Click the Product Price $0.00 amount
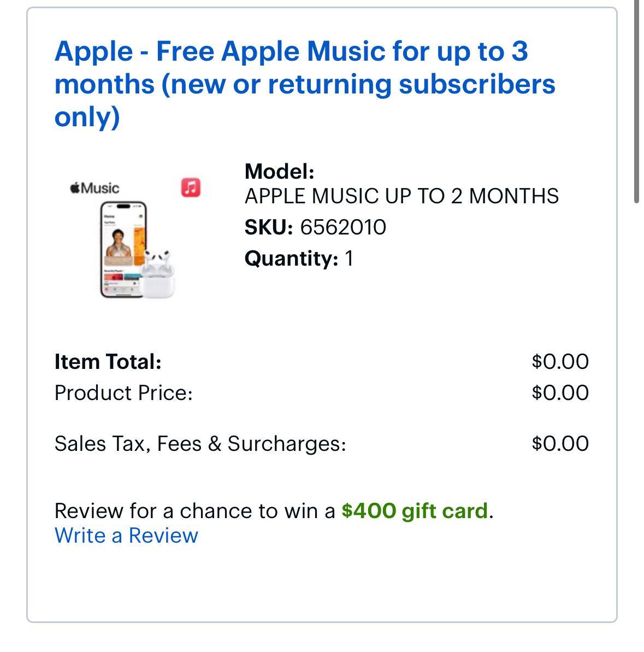The image size is (644, 652). coord(560,393)
